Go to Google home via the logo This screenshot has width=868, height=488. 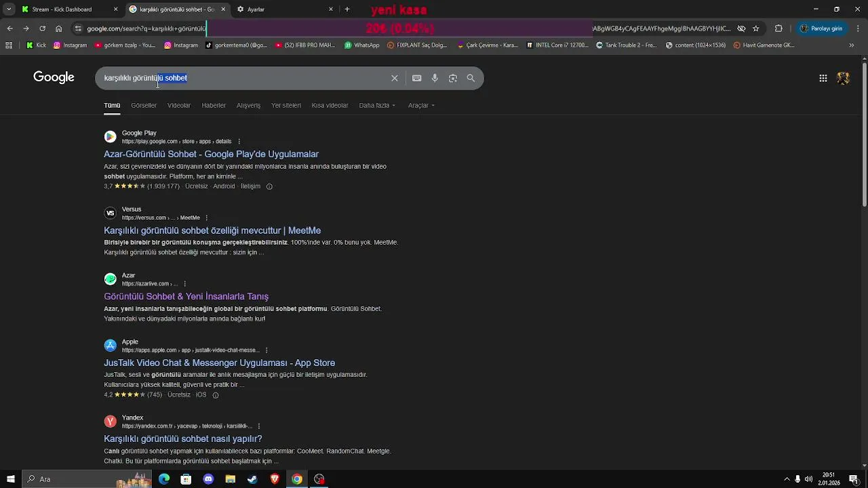(54, 77)
